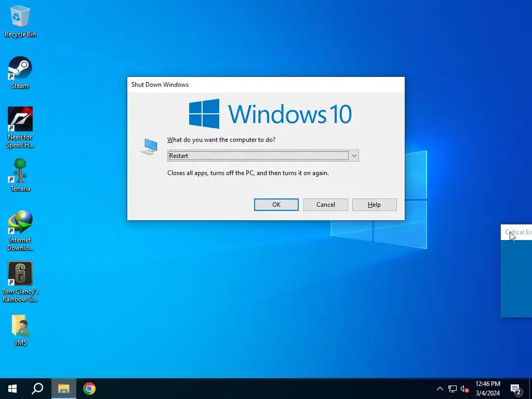Select the VM5 folder icon
Viewport: 532px width, 399px height.
[20, 330]
